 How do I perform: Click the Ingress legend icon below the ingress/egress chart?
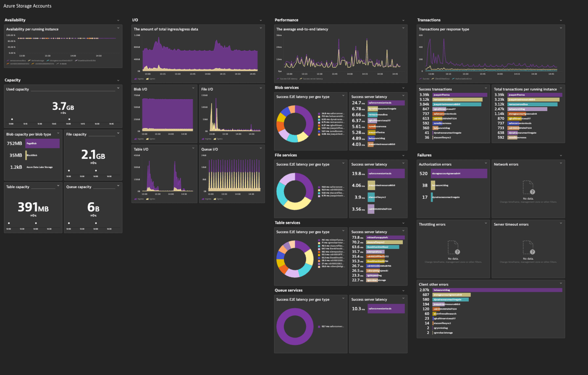click(x=136, y=78)
